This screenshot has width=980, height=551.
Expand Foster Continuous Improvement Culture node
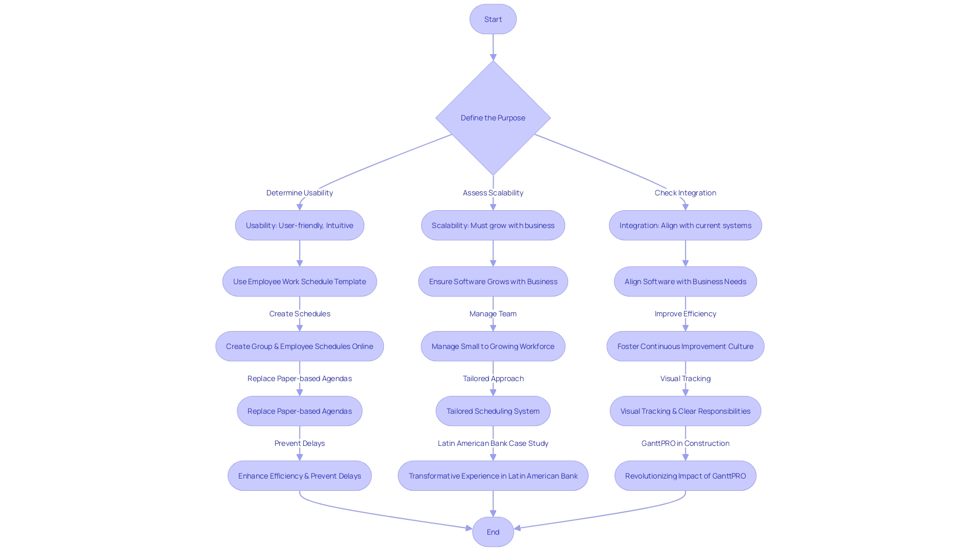(685, 346)
